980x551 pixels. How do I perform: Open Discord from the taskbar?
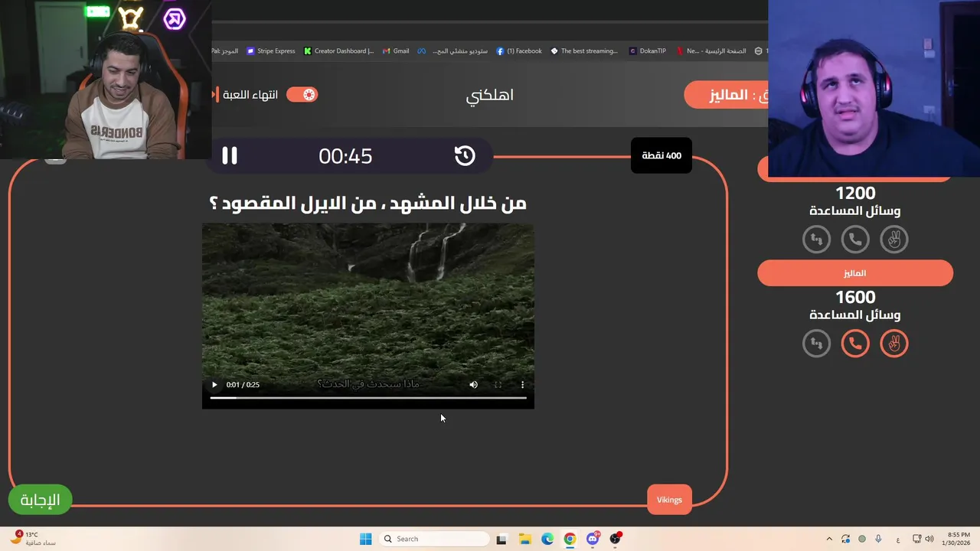click(593, 539)
